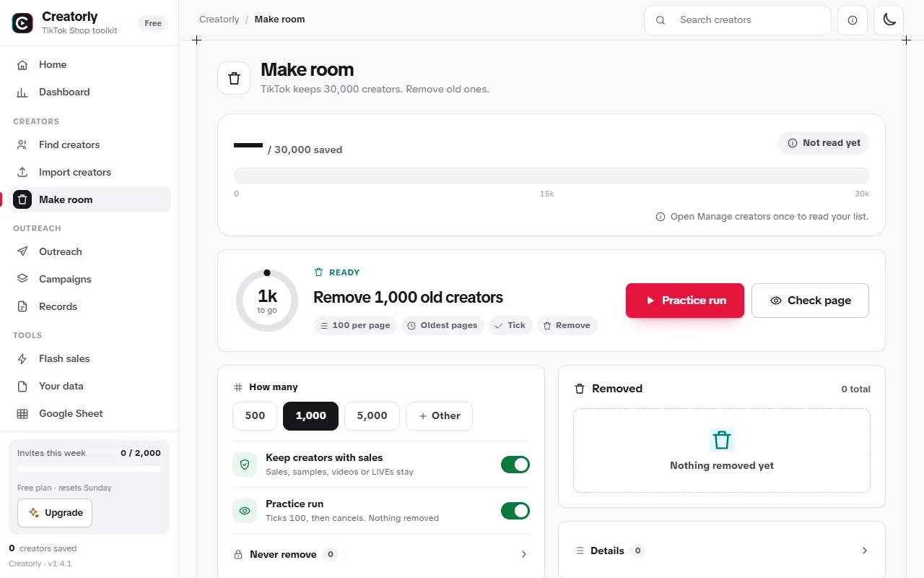Click the invites this week progress bar

pos(90,469)
